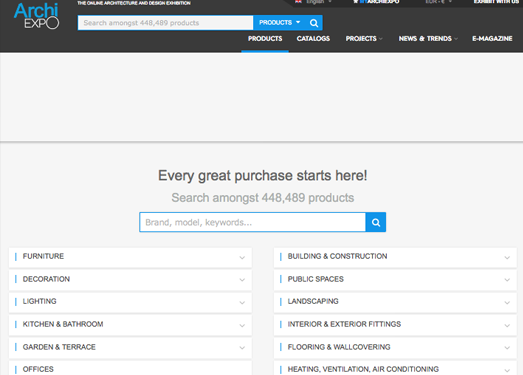The image size is (523, 375).
Task: Expand the INTERIOR & EXTERIOR FITTINGS category
Action: tap(395, 325)
